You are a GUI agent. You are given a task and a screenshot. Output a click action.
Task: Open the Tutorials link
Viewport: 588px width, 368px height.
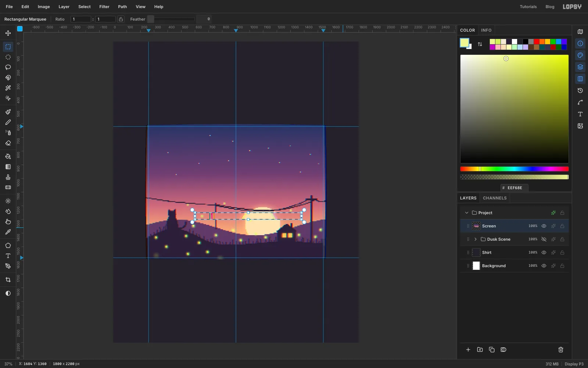click(528, 7)
